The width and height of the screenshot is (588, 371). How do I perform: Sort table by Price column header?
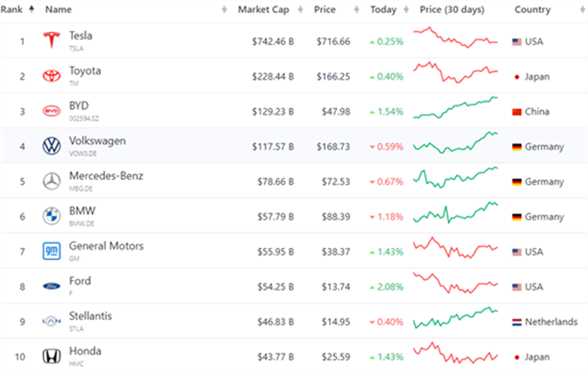[325, 9]
